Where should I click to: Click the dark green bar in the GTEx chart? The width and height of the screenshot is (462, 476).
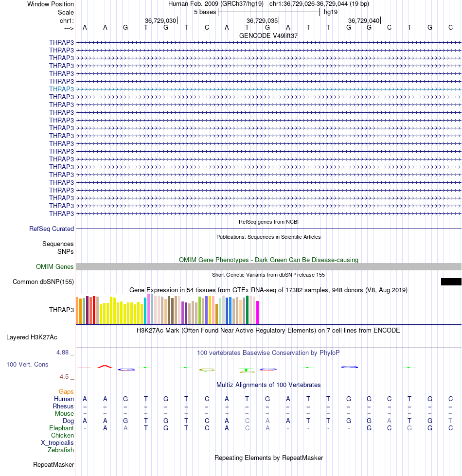(x=248, y=310)
